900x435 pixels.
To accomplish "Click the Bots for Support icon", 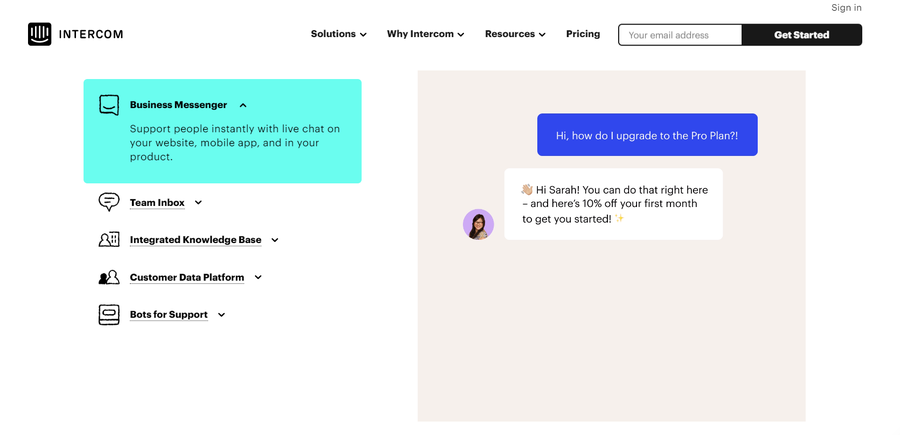I will click(x=109, y=314).
